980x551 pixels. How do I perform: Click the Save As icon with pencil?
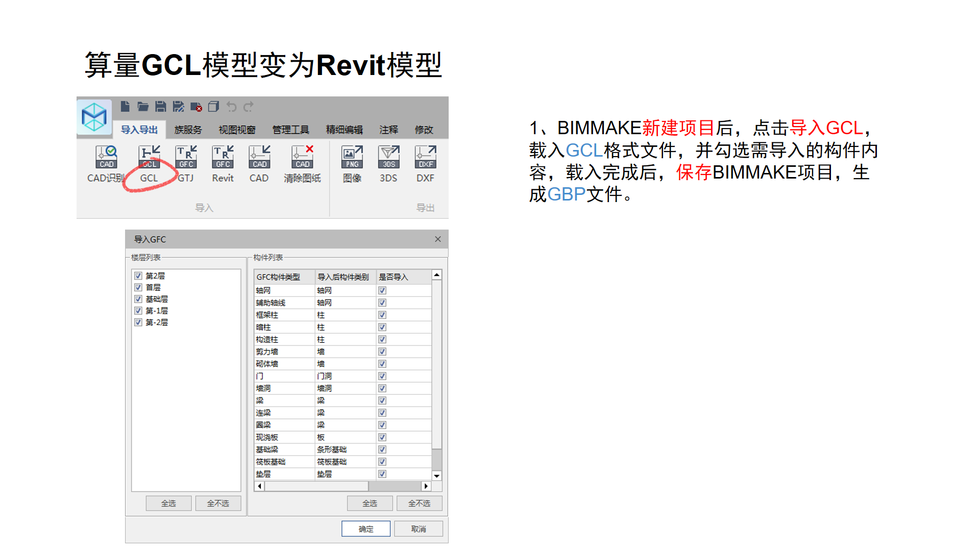click(x=178, y=107)
